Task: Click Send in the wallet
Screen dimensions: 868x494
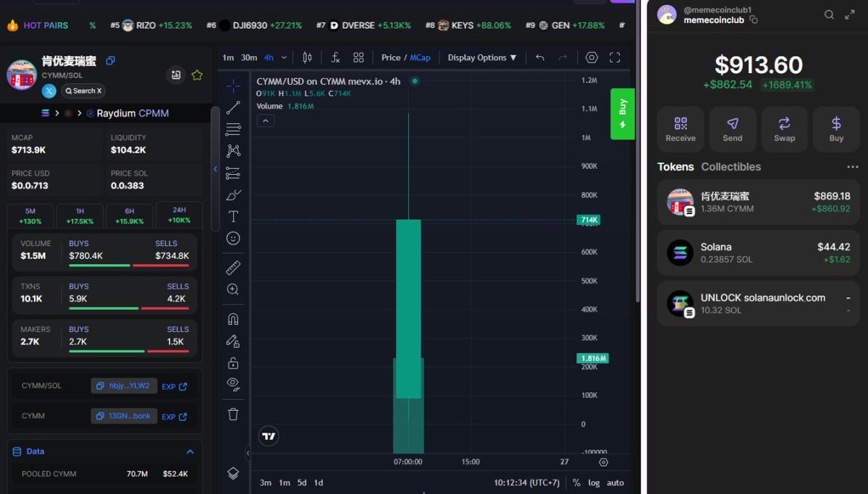Action: (733, 129)
